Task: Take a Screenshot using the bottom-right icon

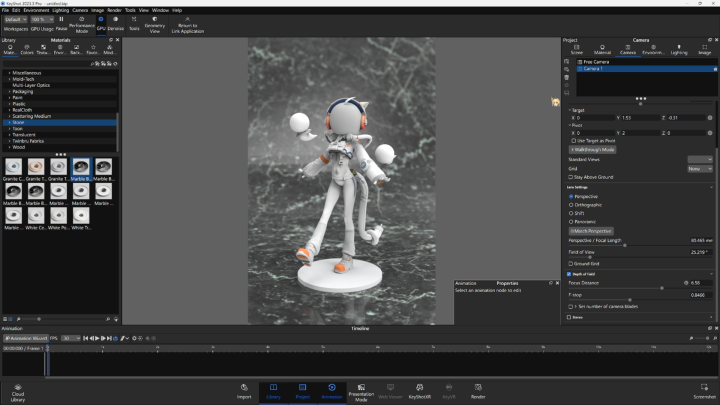Action: 704,388
